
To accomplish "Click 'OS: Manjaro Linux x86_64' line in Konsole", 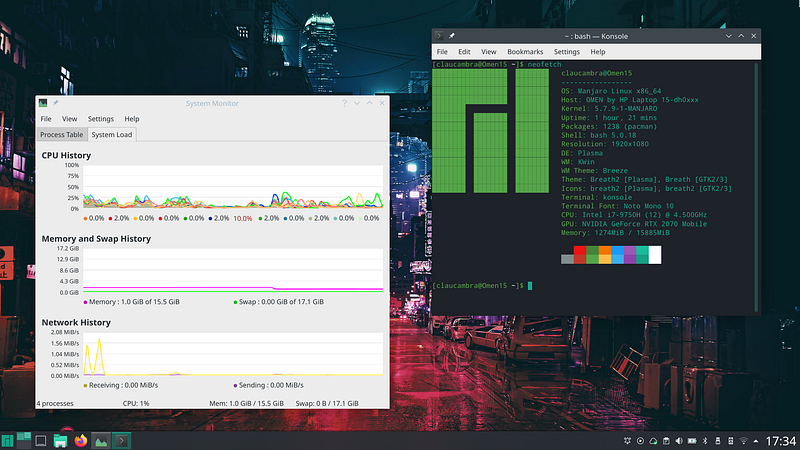I will pos(611,91).
